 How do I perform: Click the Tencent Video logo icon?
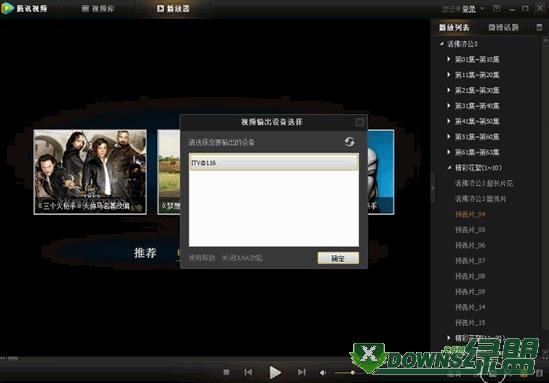pyautogui.click(x=7, y=8)
